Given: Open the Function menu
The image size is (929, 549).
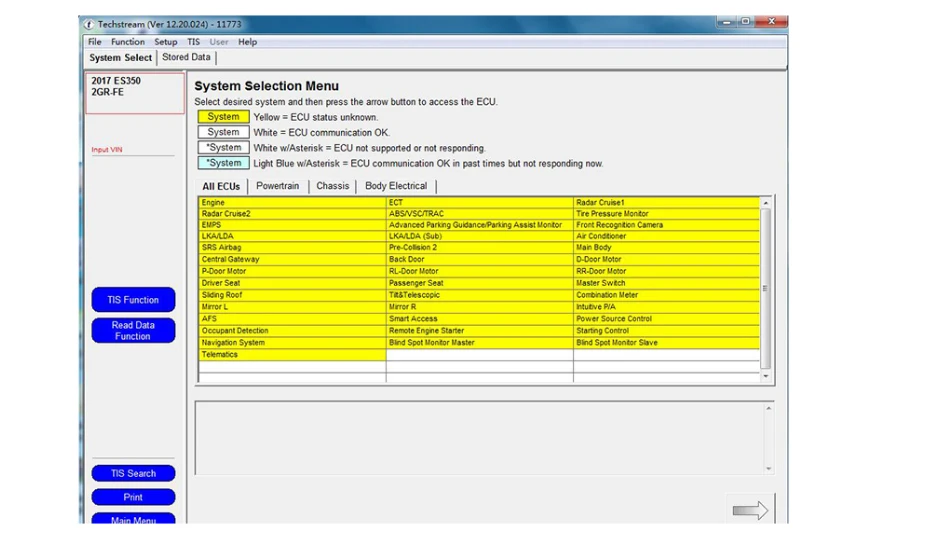Looking at the screenshot, I should (128, 42).
